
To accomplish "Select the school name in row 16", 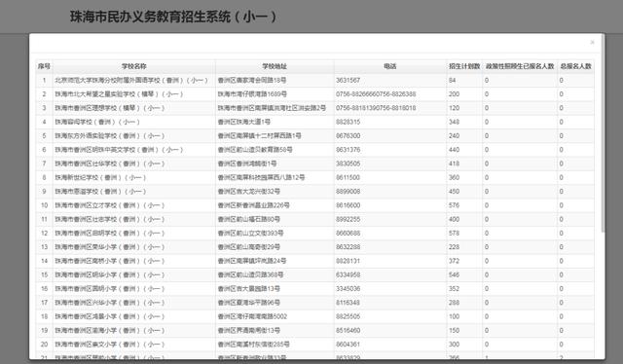I will click(109, 289).
